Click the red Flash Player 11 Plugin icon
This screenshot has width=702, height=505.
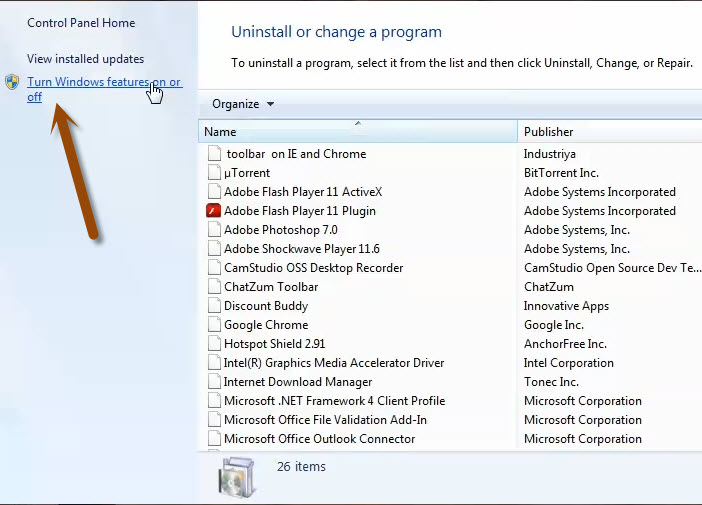coord(214,210)
